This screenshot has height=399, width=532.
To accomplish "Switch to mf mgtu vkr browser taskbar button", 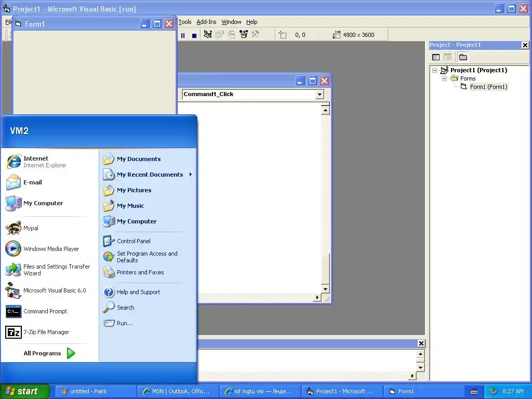I will point(260,391).
